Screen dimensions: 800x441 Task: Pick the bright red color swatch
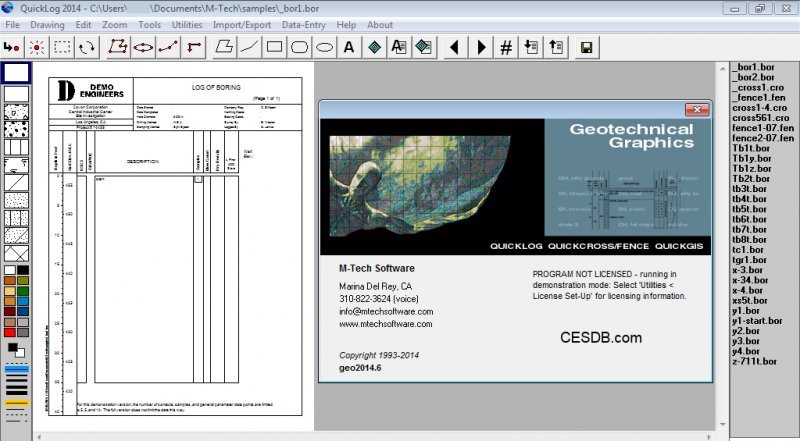click(x=10, y=332)
